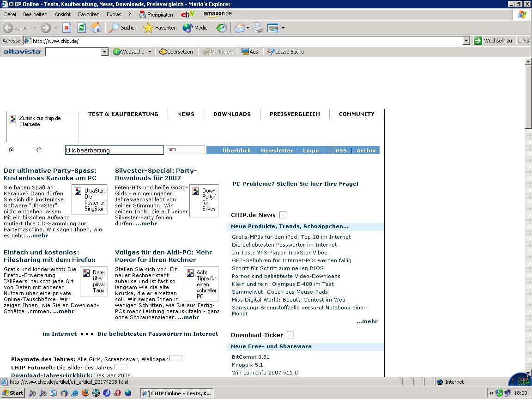The image size is (532, 399).
Task: Open the amazon.de toolbar shortcut
Action: tap(218, 14)
